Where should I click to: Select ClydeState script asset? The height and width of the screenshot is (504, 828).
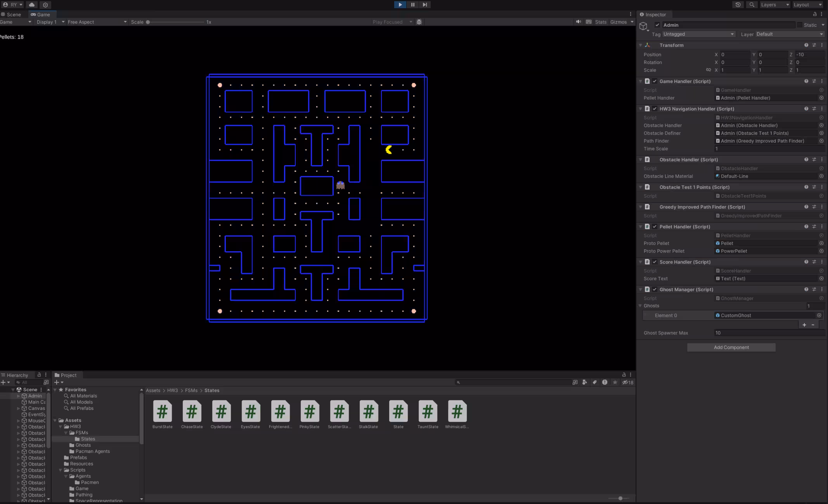pos(221,414)
